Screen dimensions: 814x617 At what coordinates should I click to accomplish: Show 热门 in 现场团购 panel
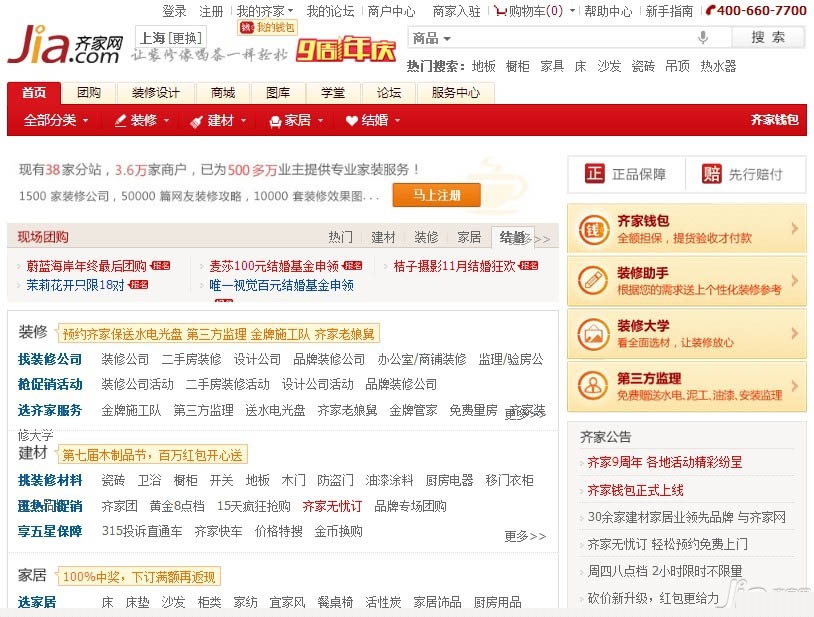[341, 237]
